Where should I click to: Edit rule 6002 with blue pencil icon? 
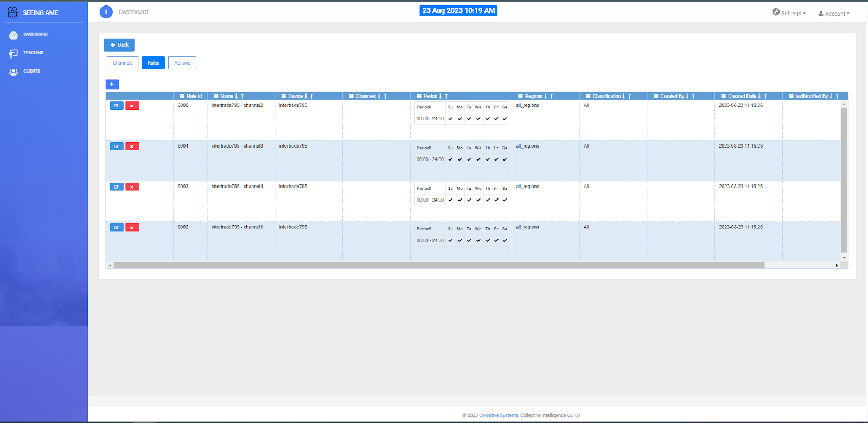tap(117, 228)
